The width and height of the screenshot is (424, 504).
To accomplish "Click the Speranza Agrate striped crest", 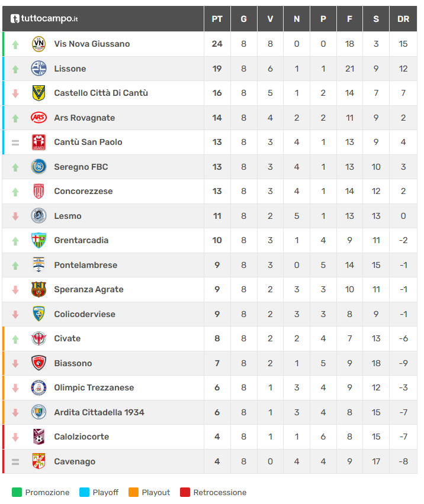I will (x=38, y=289).
